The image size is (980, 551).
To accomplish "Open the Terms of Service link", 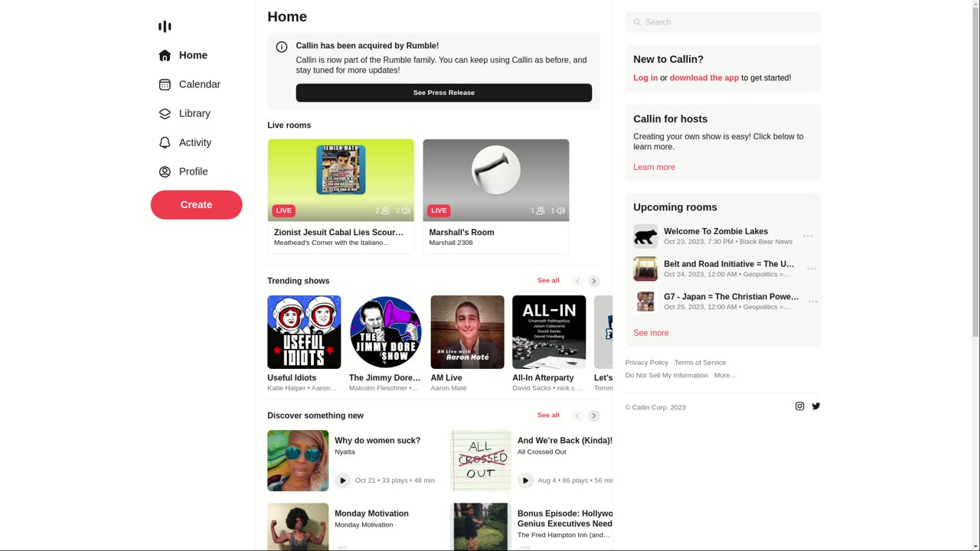I will tap(700, 363).
